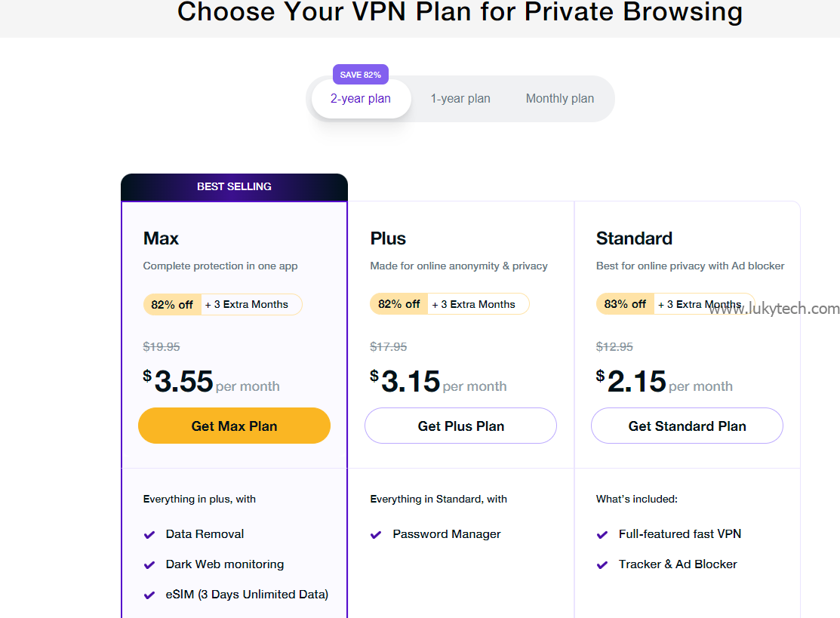Switch to the 1-year plan tab
The height and width of the screenshot is (618, 840).
click(460, 99)
